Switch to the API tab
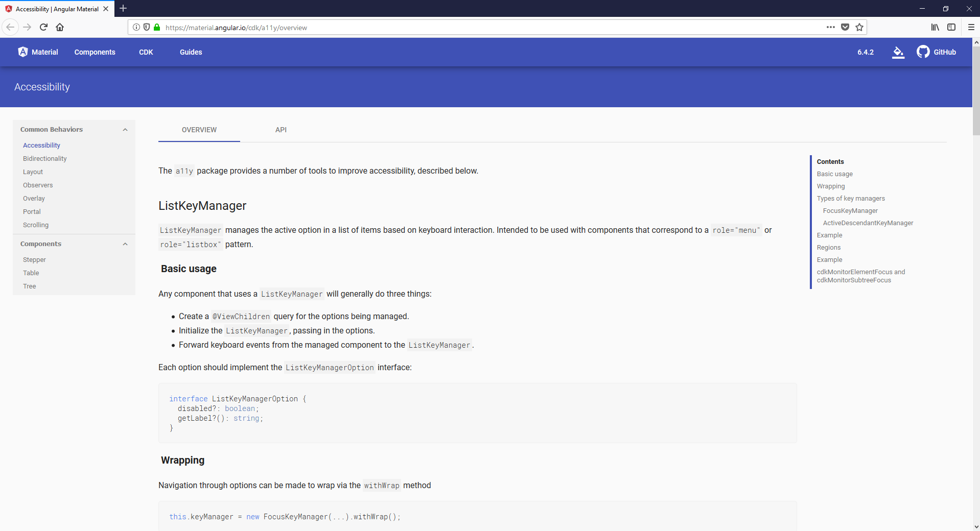980x531 pixels. [x=281, y=130]
